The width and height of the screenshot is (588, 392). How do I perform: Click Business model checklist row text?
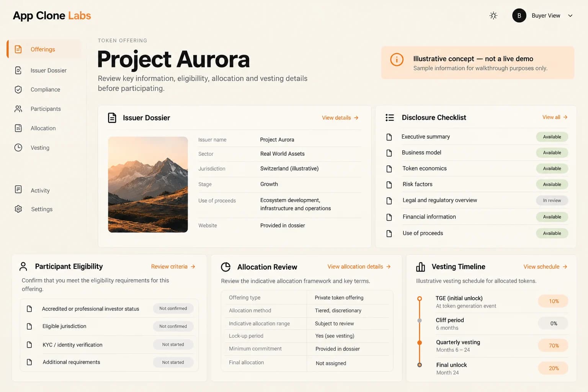pyautogui.click(x=421, y=152)
